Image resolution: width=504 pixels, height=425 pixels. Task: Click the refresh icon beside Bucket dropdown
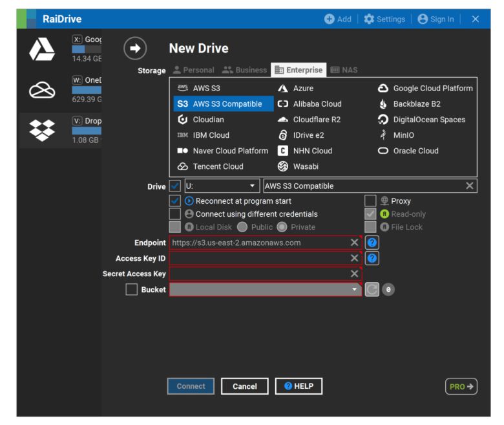pos(372,290)
